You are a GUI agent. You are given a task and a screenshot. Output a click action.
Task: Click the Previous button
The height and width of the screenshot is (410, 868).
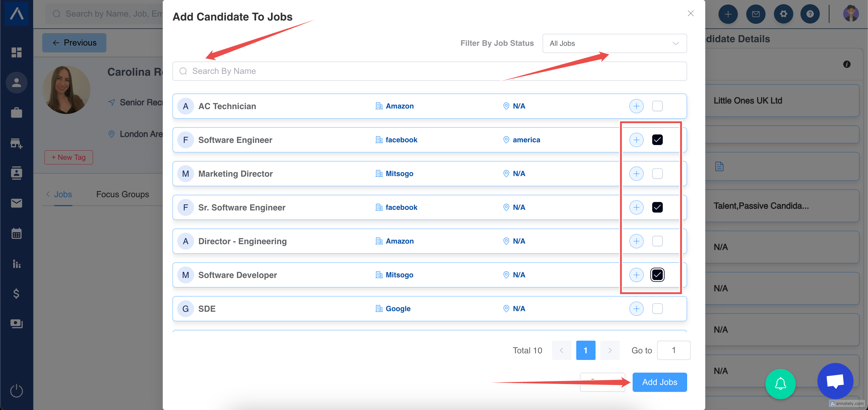pos(74,43)
